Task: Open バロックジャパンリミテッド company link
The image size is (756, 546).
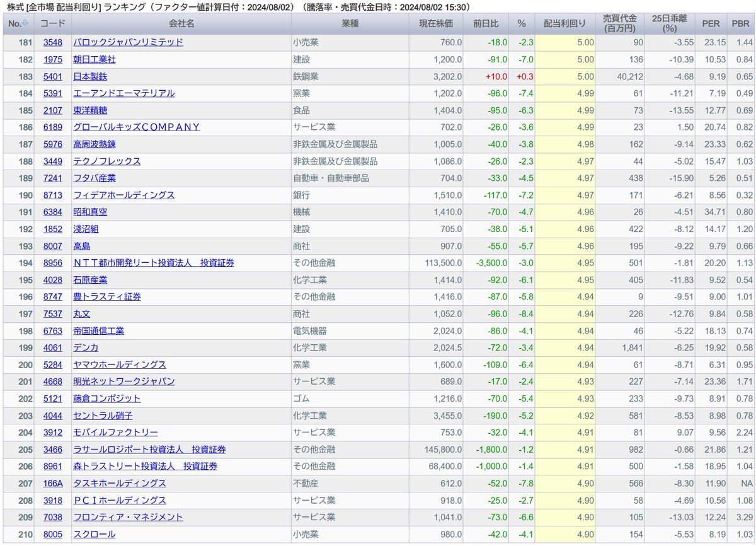Action: [x=129, y=42]
